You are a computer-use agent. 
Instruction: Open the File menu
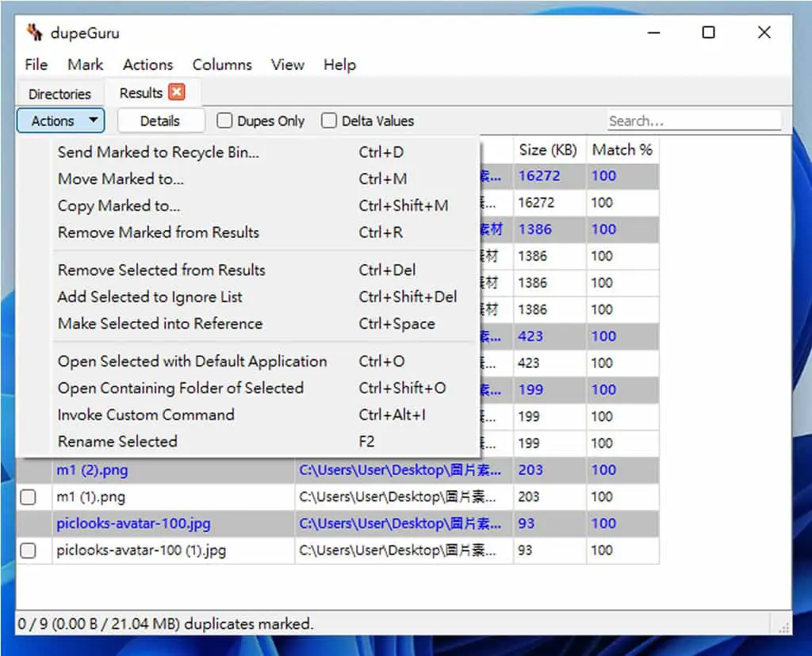pos(36,65)
